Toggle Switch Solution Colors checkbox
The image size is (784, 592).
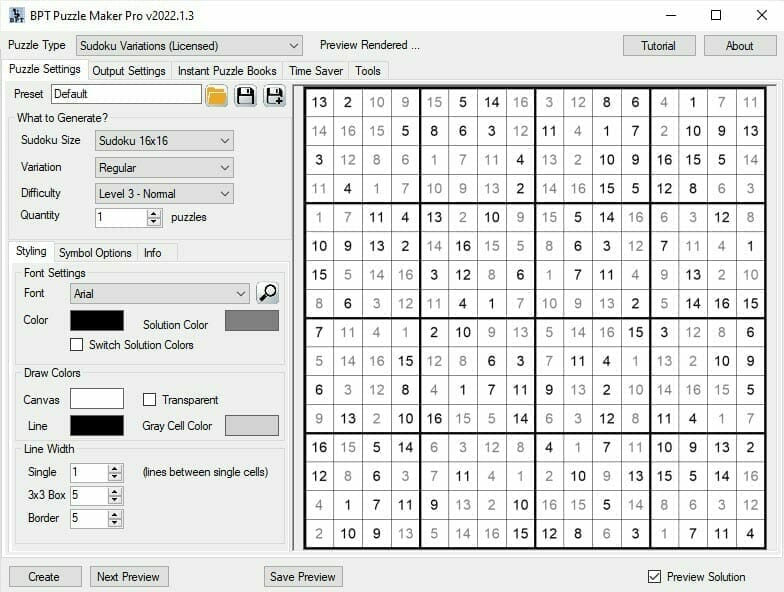coord(76,344)
